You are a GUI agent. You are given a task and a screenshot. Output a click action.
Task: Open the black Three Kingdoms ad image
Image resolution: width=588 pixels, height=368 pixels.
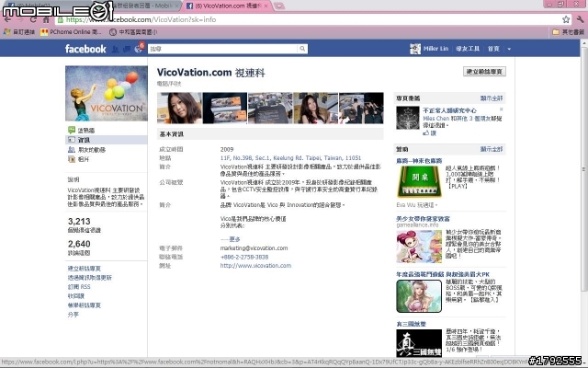coord(419,343)
